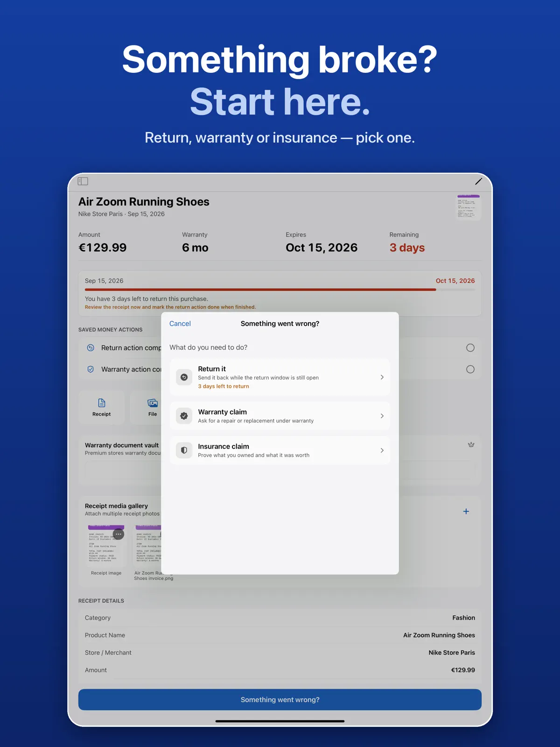Click the 'Review the receipt now' notice text

coord(170,307)
